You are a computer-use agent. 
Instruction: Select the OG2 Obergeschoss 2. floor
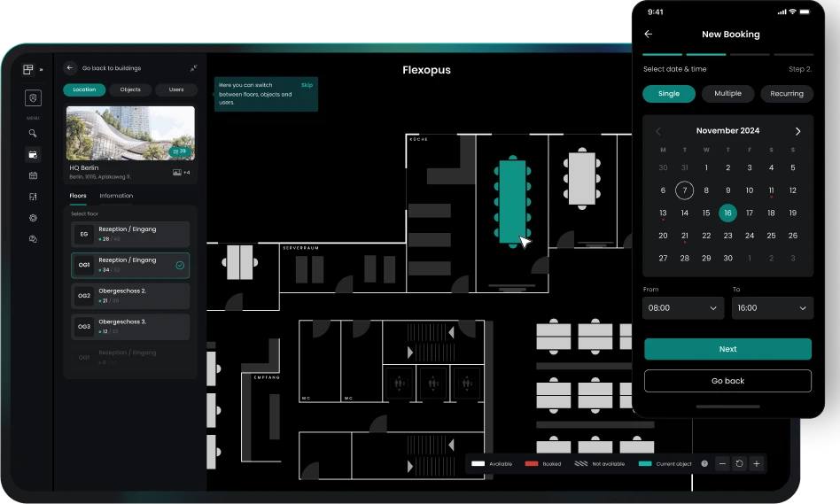[x=130, y=295]
